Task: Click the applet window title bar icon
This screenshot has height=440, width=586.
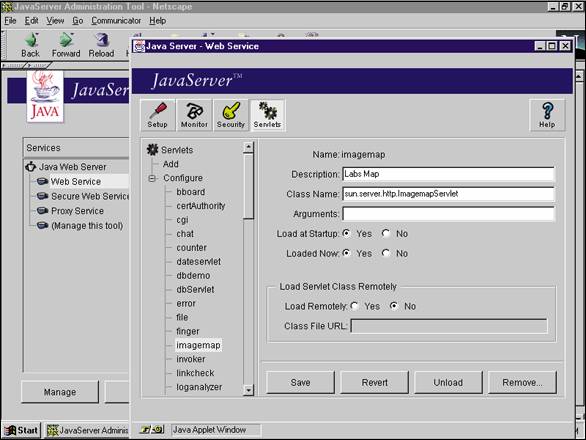Action: [x=139, y=46]
